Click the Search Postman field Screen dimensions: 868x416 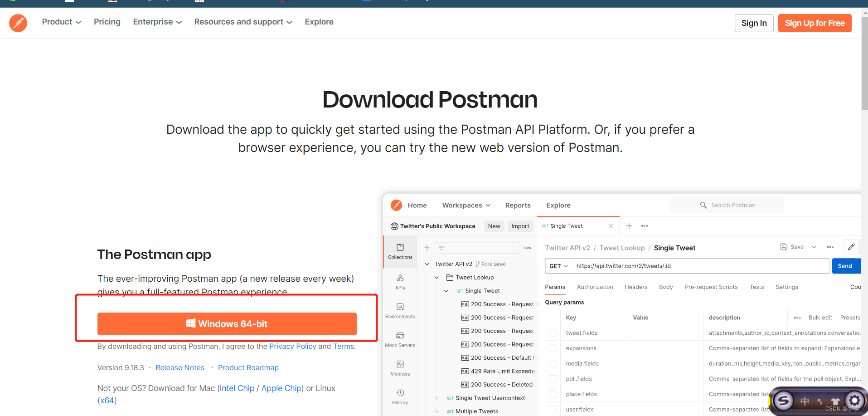point(727,205)
